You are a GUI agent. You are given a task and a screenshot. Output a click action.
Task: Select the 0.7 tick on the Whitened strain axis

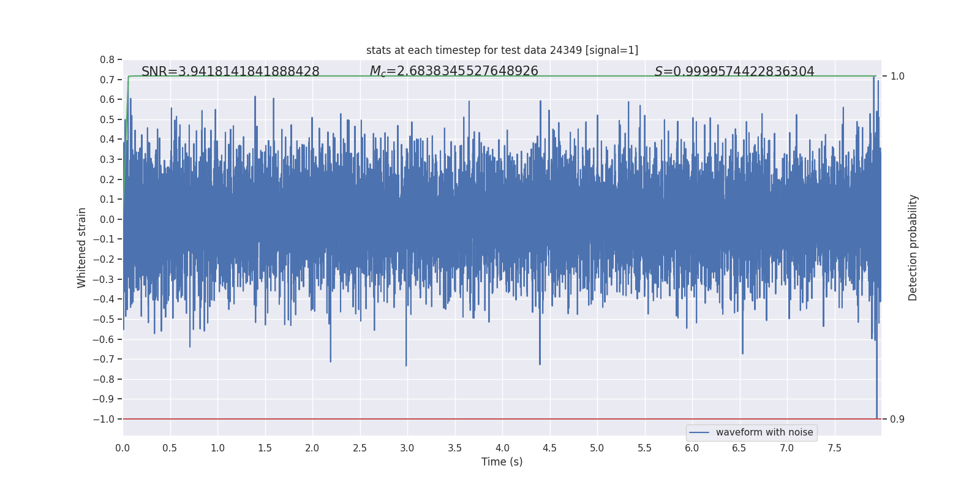107,80
